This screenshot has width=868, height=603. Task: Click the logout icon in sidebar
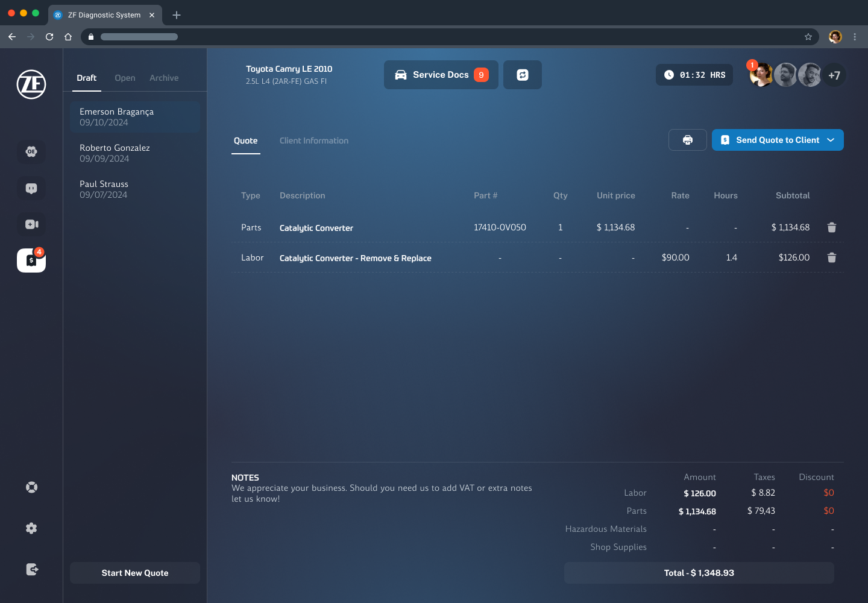coord(32,569)
